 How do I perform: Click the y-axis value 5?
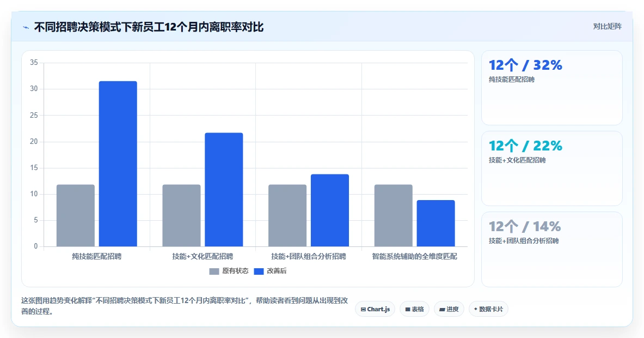point(36,220)
